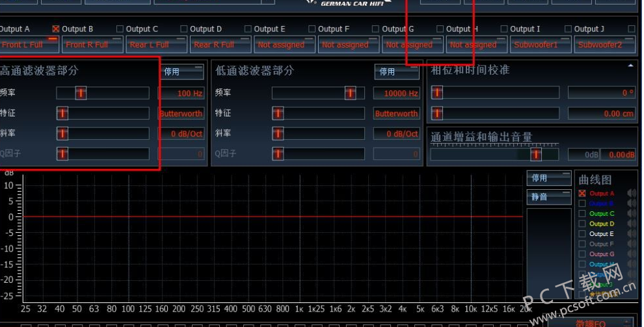This screenshot has width=644, height=327.
Task: Mute Output D using its speaker icon
Action: tap(632, 224)
